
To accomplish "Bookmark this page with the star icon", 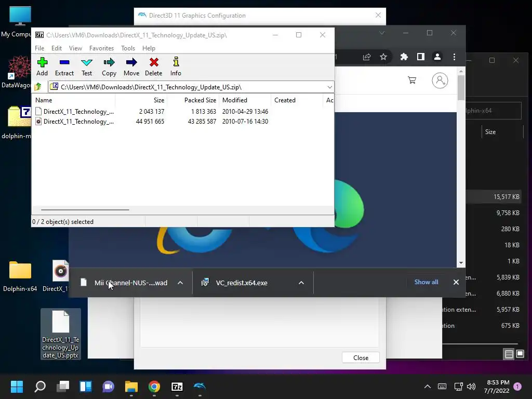I will tap(383, 57).
